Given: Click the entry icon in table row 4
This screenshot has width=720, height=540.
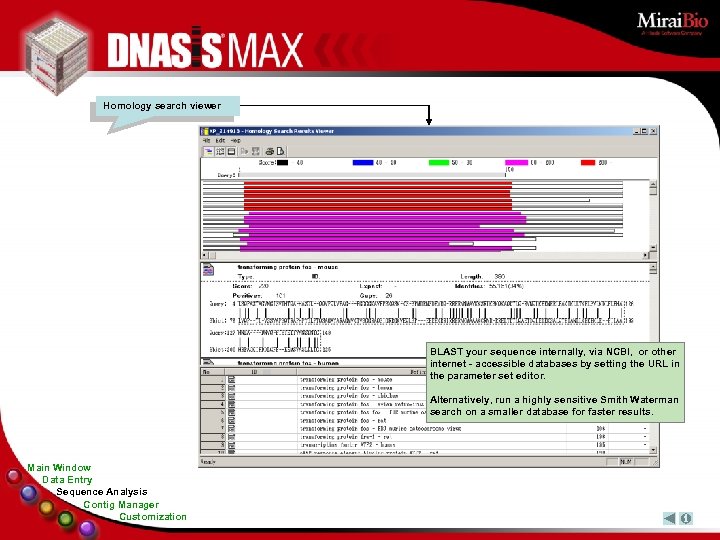Looking at the screenshot, I should click(x=231, y=405).
